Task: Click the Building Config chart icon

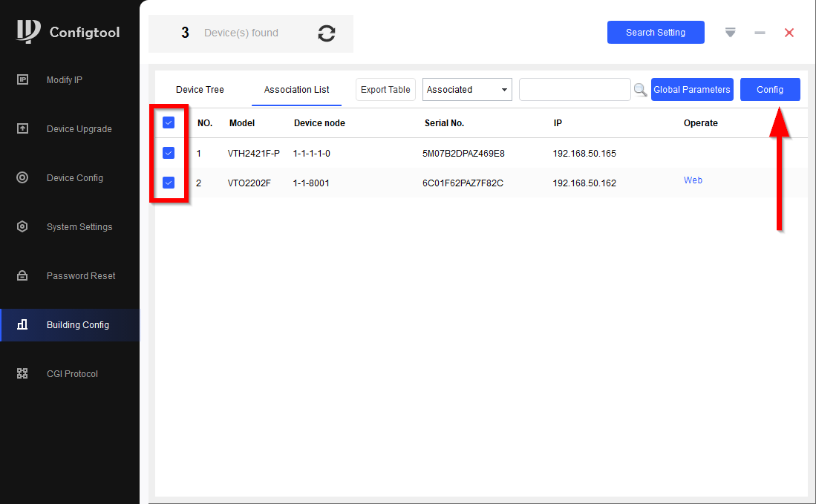Action: click(22, 324)
